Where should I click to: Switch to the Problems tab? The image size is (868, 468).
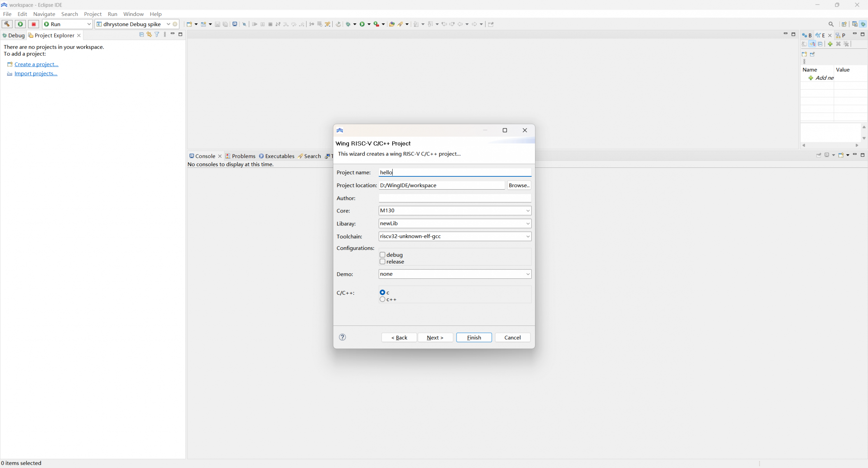point(240,156)
